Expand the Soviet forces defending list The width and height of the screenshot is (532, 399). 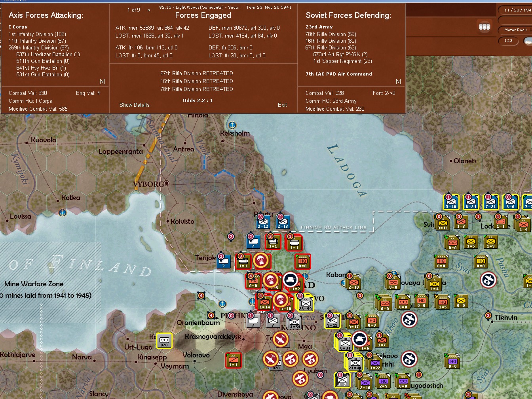click(398, 81)
